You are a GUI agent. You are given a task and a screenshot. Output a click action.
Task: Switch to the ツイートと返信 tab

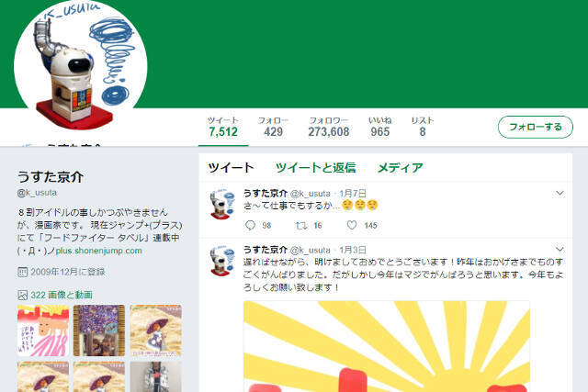tap(316, 167)
